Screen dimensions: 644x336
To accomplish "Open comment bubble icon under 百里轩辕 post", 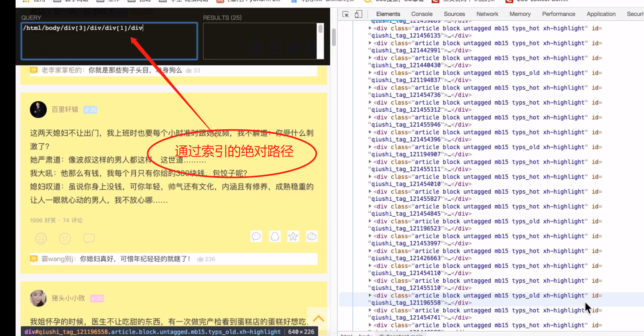I will [89, 239].
